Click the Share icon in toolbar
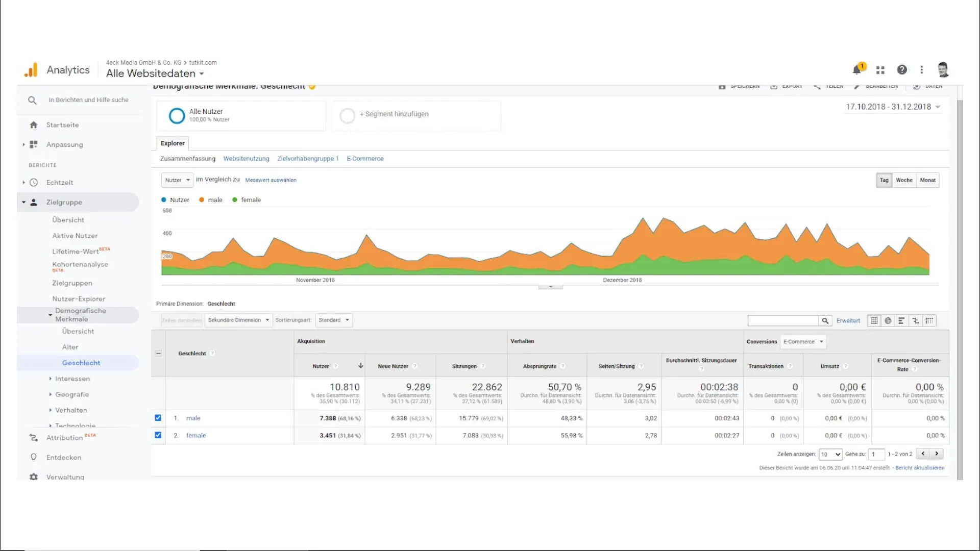This screenshot has width=980, height=551. tap(817, 85)
